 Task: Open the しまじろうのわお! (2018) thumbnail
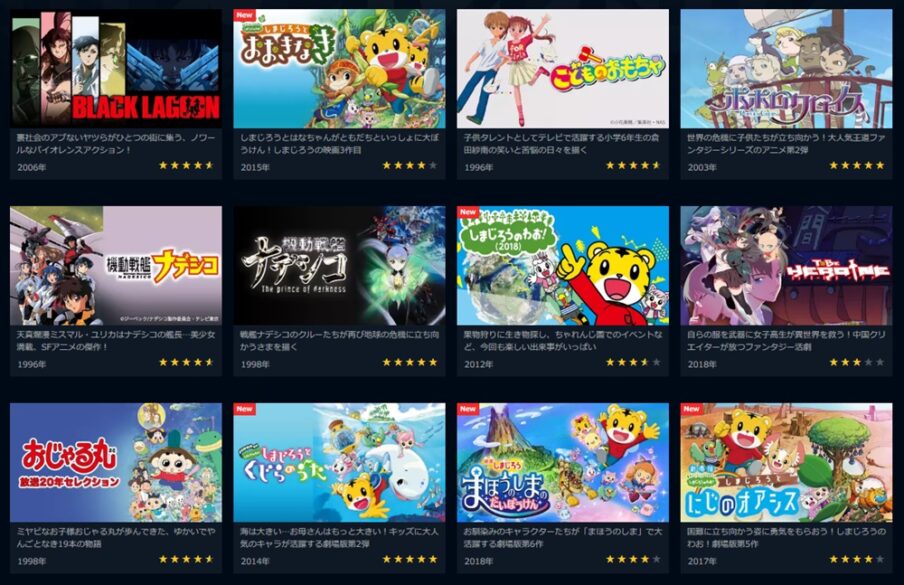[563, 266]
